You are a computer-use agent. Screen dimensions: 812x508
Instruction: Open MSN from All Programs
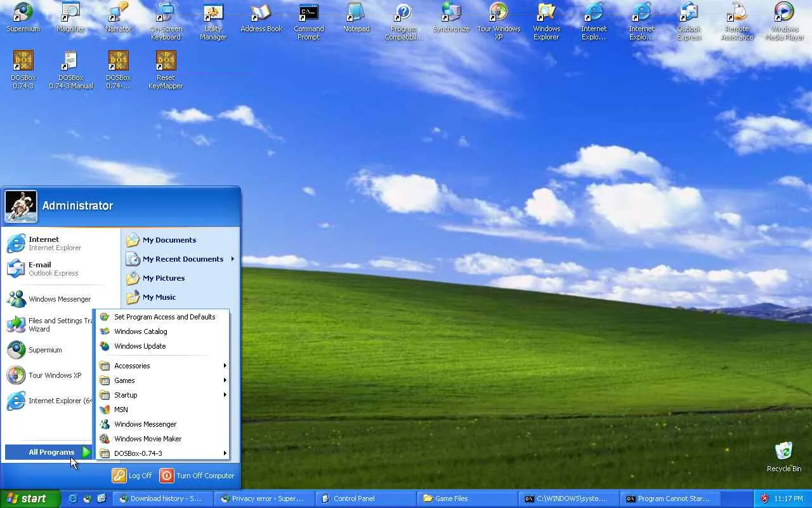(162, 410)
